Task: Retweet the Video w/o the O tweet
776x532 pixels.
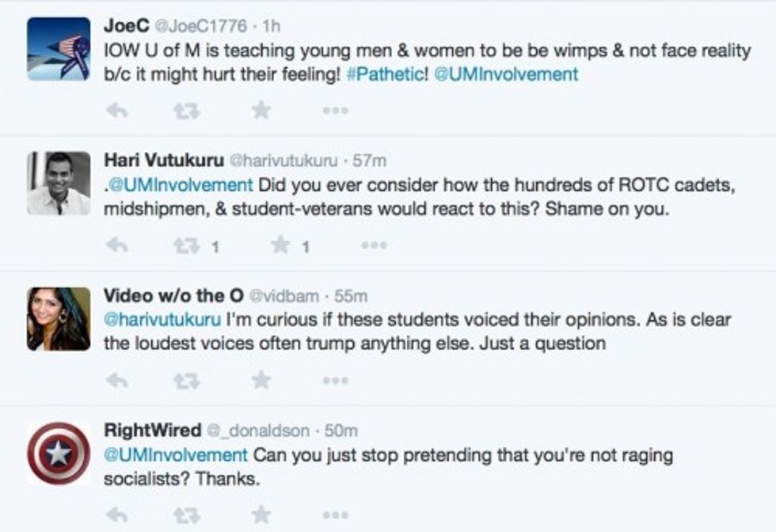Action: (x=186, y=381)
